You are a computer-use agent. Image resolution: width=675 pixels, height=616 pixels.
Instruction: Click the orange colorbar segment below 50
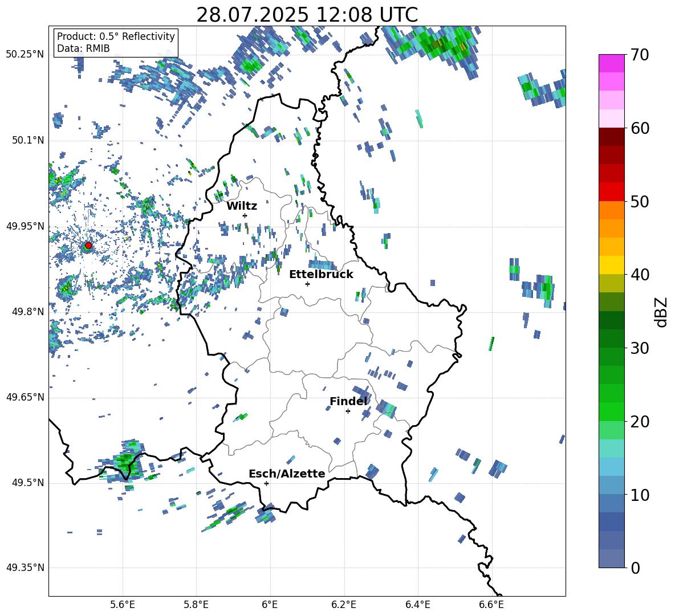tap(611, 210)
